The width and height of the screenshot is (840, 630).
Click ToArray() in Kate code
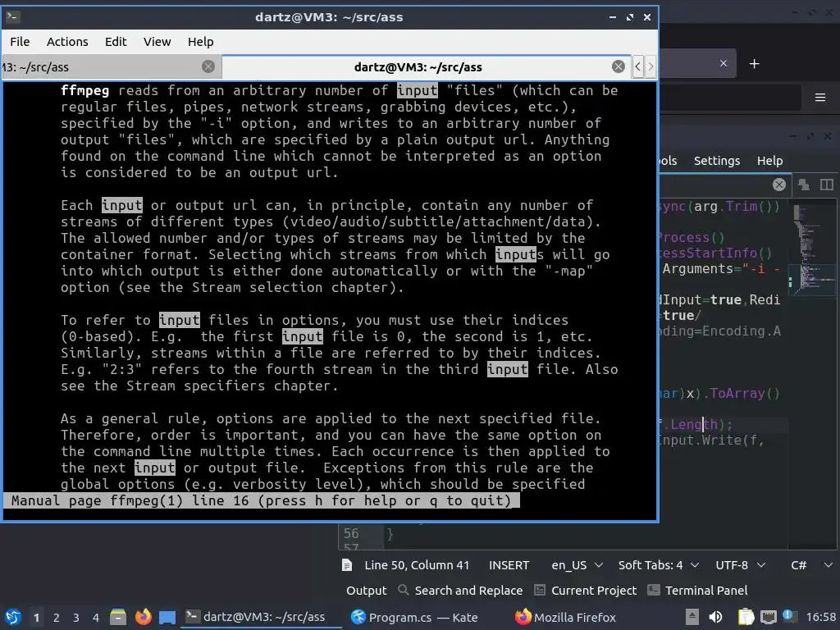pos(745,394)
